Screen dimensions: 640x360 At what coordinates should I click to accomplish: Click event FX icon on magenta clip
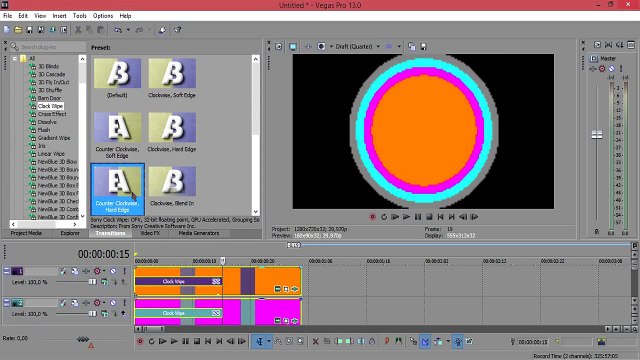(295, 321)
